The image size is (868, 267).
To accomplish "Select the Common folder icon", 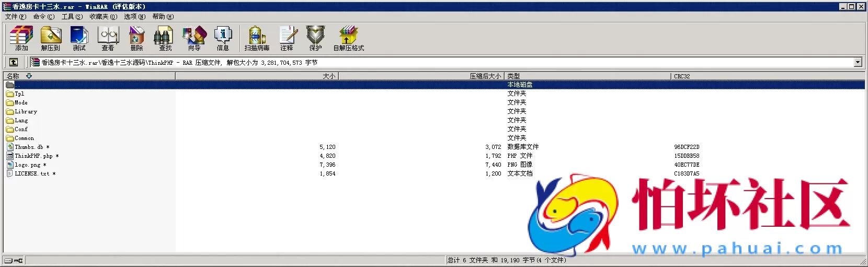I will click(x=10, y=138).
